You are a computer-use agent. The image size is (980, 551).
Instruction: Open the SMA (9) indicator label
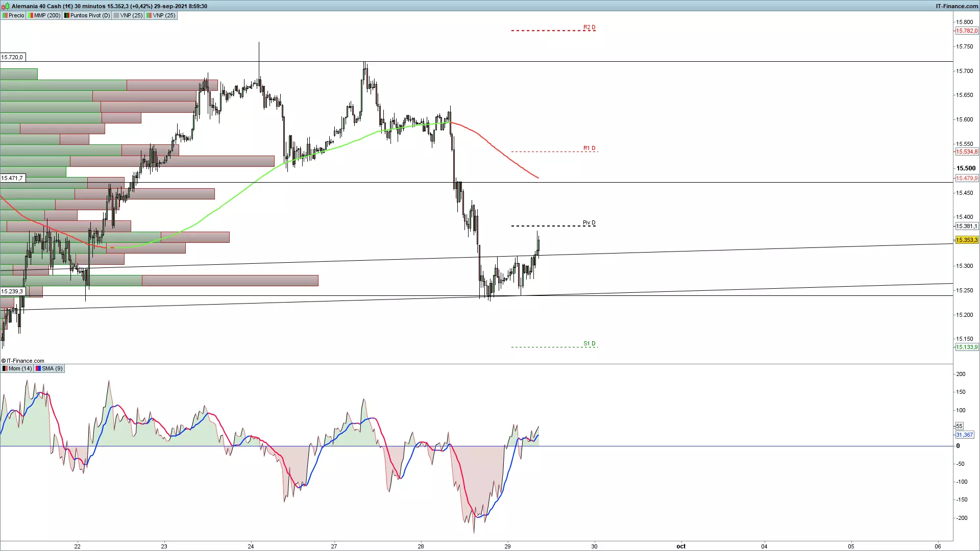(50, 368)
